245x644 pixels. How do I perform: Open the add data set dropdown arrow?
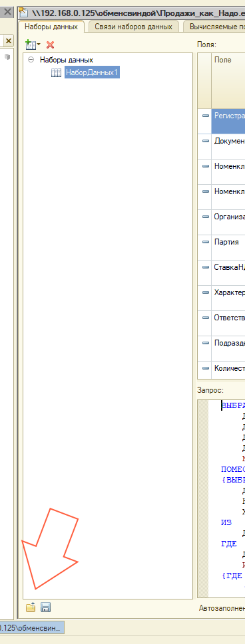[x=39, y=45]
